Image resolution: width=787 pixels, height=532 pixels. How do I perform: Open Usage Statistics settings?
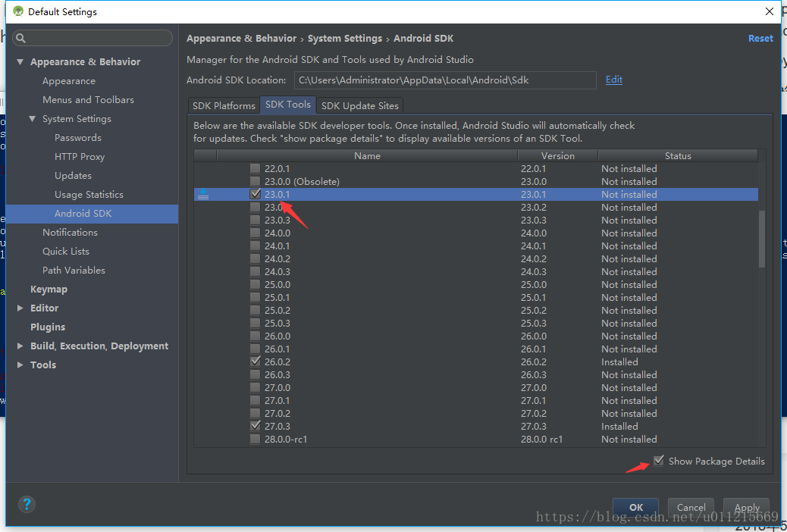89,194
